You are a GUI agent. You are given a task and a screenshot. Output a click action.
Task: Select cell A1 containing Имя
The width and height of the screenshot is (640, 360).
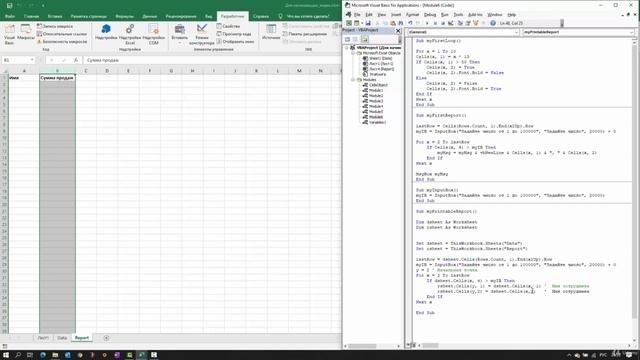(24, 78)
